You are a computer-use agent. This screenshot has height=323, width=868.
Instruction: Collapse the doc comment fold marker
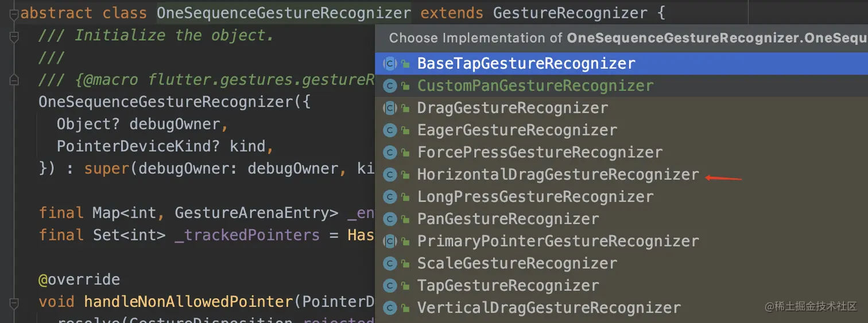[14, 36]
